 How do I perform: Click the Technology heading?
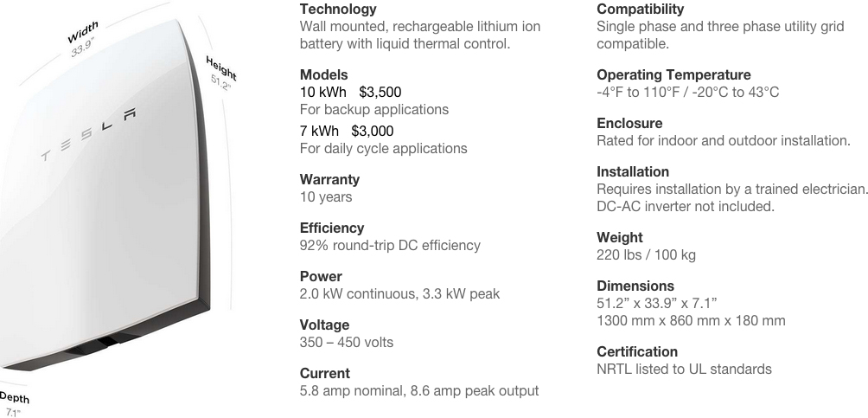(x=338, y=9)
